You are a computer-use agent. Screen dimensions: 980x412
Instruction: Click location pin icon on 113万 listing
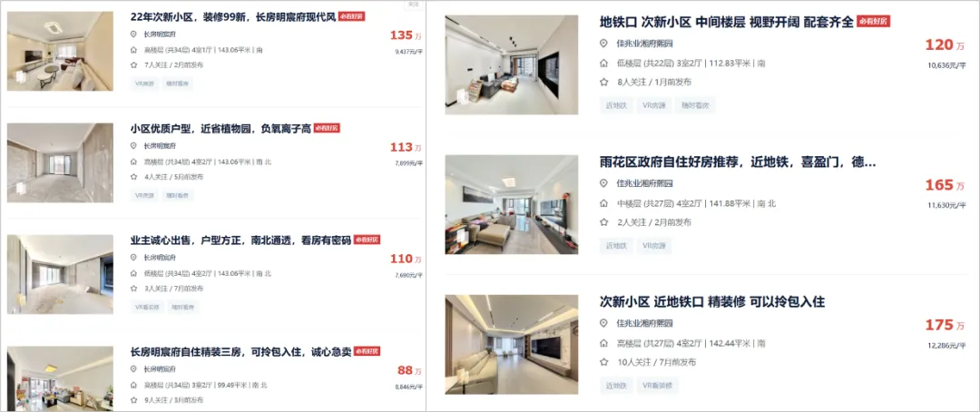click(x=133, y=146)
